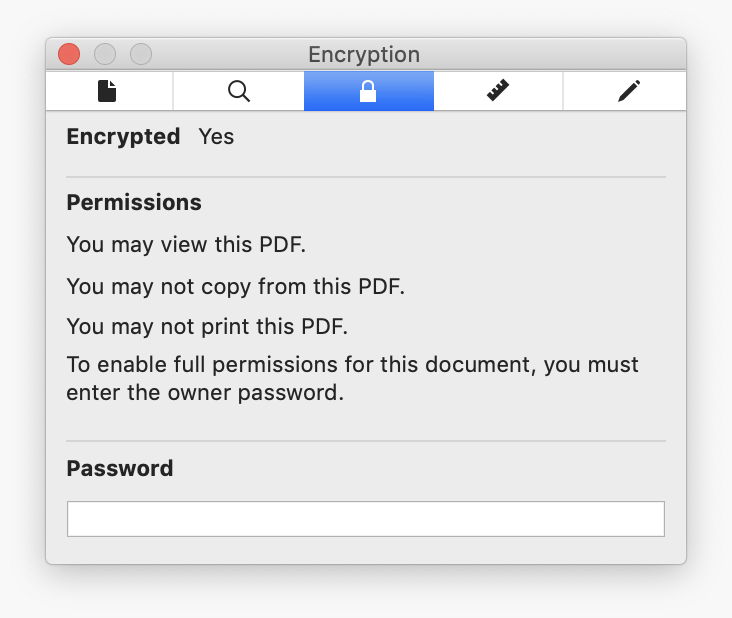Switch to the magnifying glass search tab
Viewport: 732px width, 618px height.
(x=238, y=92)
